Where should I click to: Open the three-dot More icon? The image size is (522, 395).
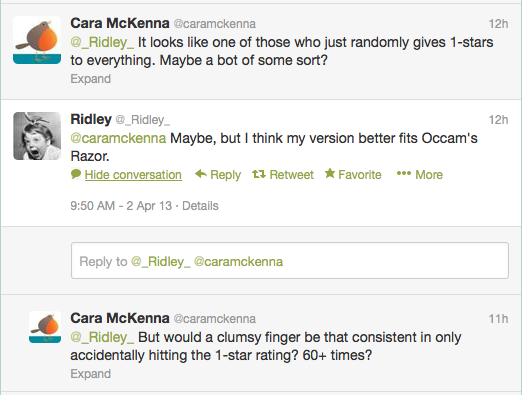[x=404, y=173]
